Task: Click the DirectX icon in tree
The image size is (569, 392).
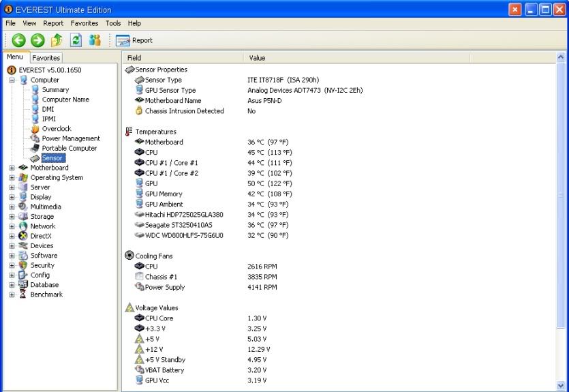Action: [23, 236]
